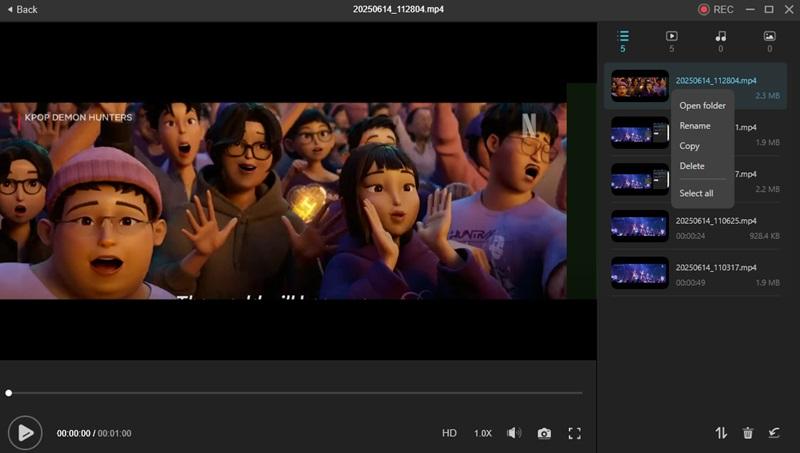Click the Play button
Screen dimensions: 800x453
point(25,432)
